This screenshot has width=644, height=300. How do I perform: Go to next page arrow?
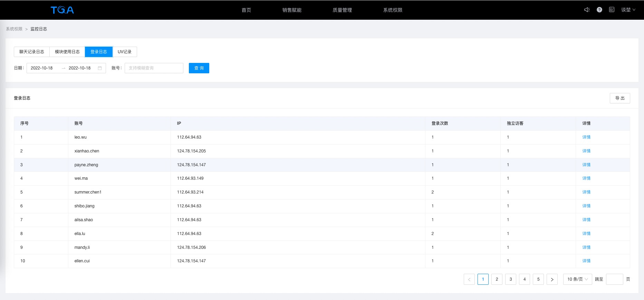tap(552, 279)
